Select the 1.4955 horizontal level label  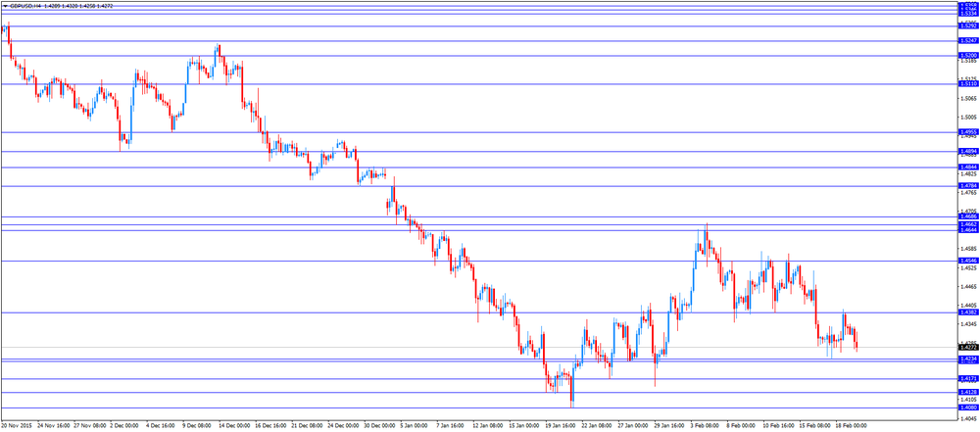point(968,132)
